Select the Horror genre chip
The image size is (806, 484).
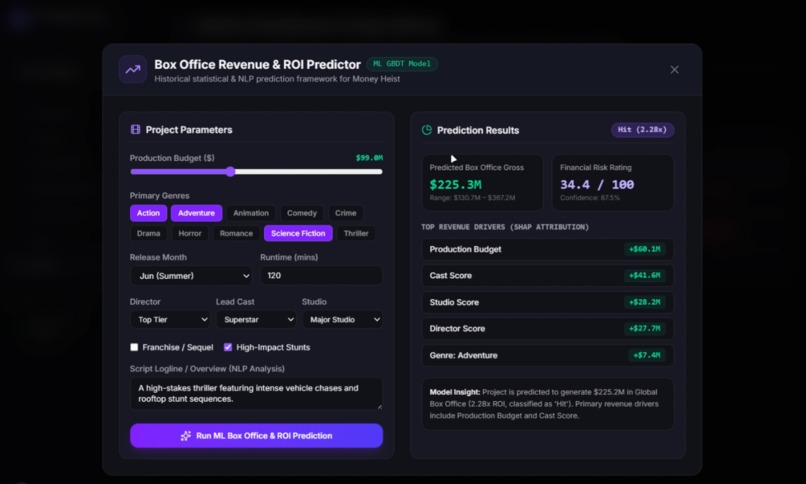coord(190,233)
